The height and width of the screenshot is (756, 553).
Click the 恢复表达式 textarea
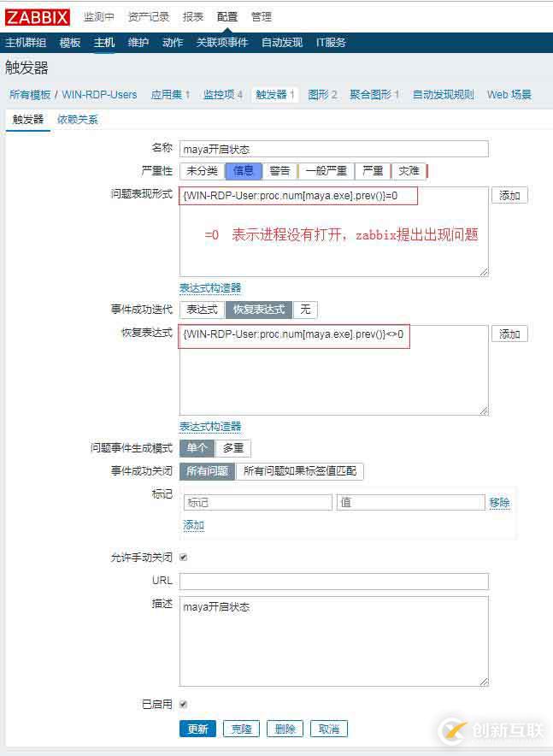coord(334,370)
